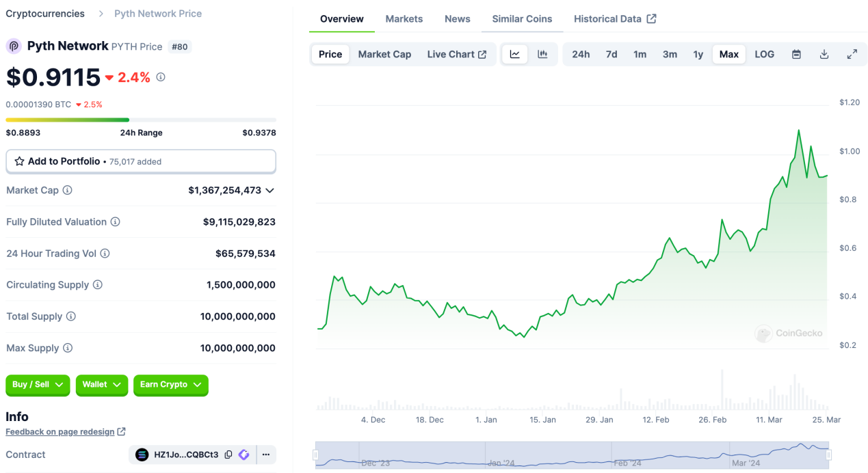The height and width of the screenshot is (473, 868).
Task: Expand chart to fullscreen with expand icon
Action: click(x=852, y=53)
